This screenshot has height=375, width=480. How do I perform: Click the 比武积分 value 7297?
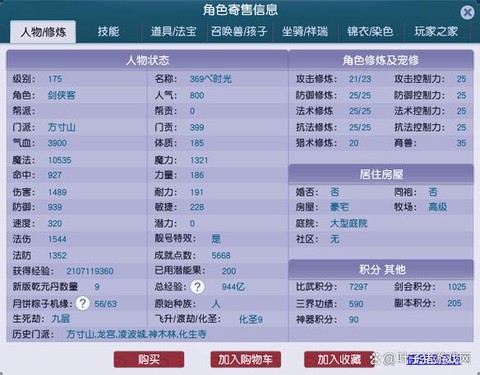click(x=358, y=287)
